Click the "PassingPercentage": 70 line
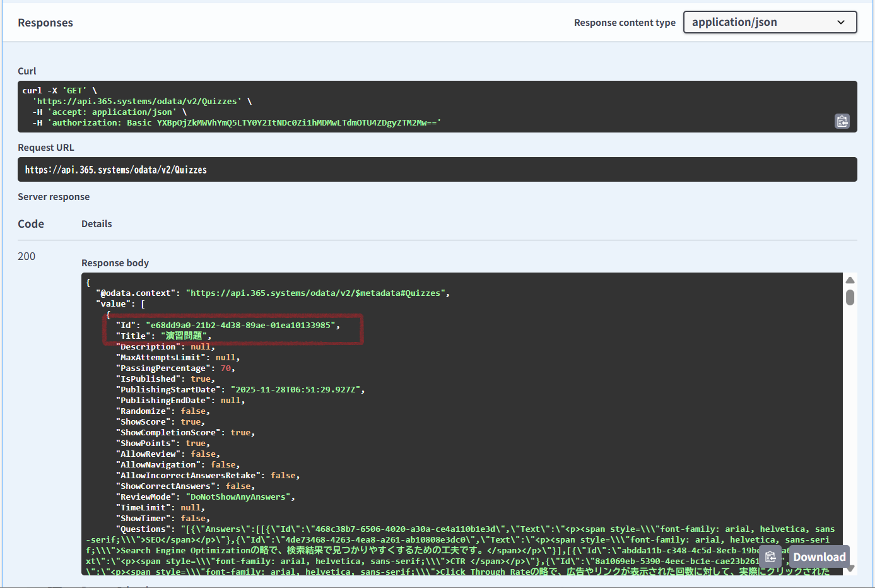 tap(175, 368)
